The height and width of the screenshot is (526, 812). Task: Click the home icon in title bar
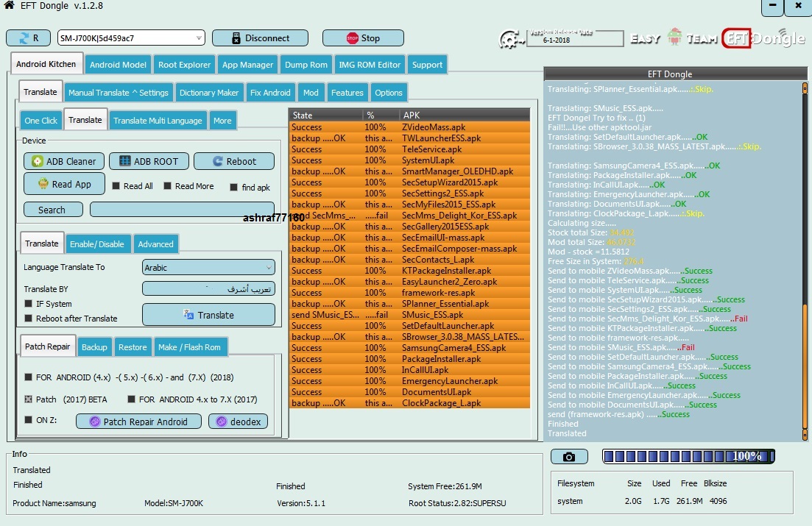pos(9,6)
